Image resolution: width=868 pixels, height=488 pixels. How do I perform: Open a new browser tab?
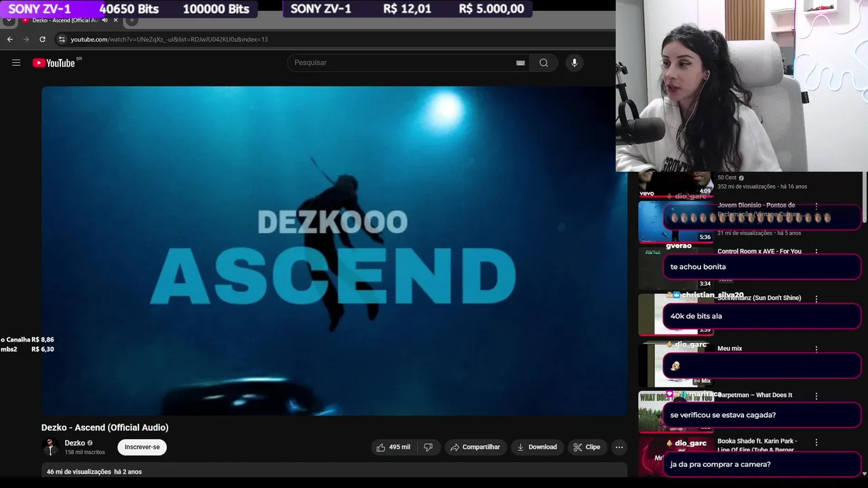tap(132, 20)
